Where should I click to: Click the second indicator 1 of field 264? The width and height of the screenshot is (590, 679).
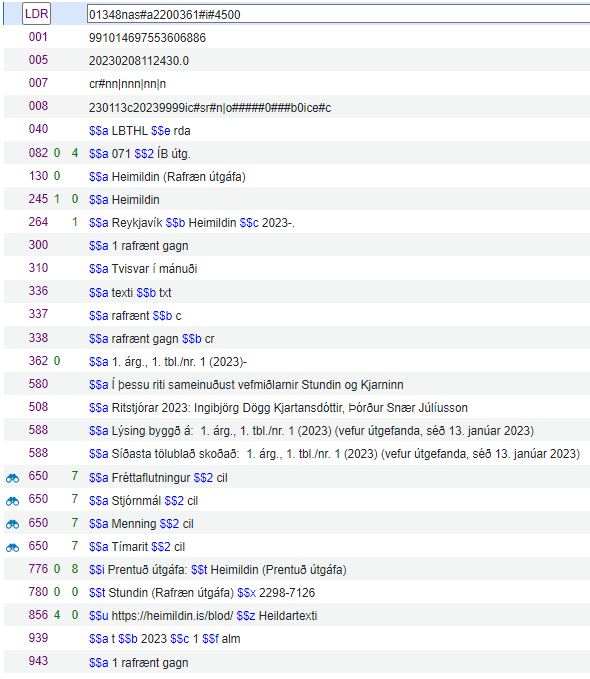click(x=75, y=222)
